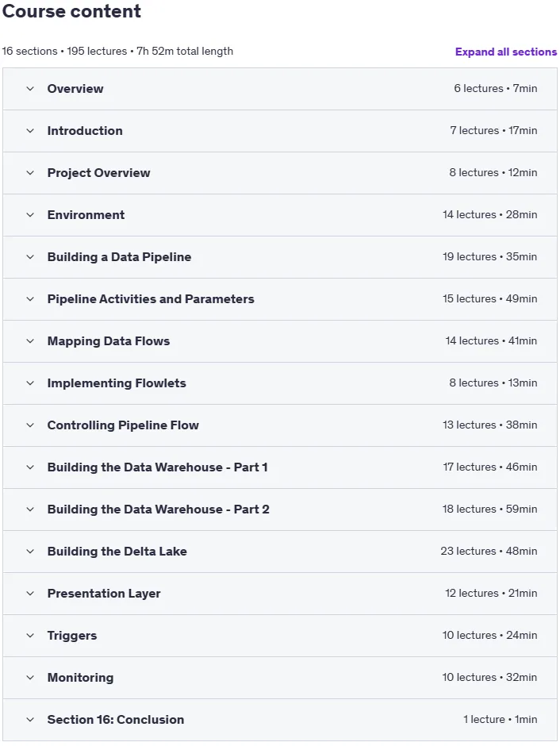560x746 pixels.
Task: Click the chevron beside Building a Data Pipeline
Action: [x=30, y=257]
